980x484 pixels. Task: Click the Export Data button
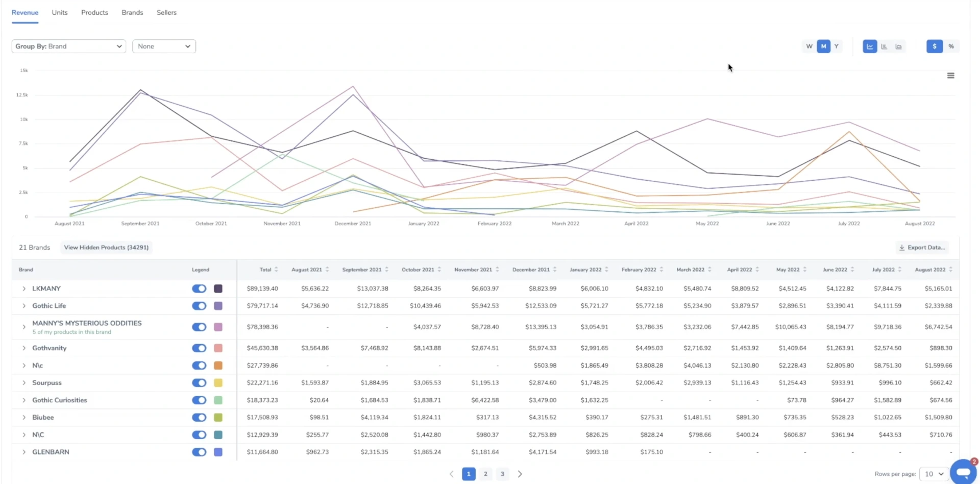[x=922, y=248]
